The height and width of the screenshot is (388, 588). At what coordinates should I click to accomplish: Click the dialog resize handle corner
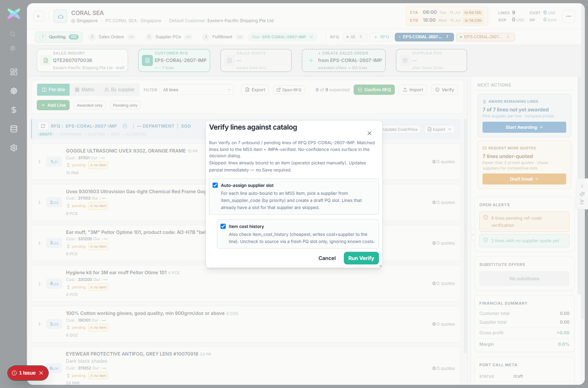380,266
